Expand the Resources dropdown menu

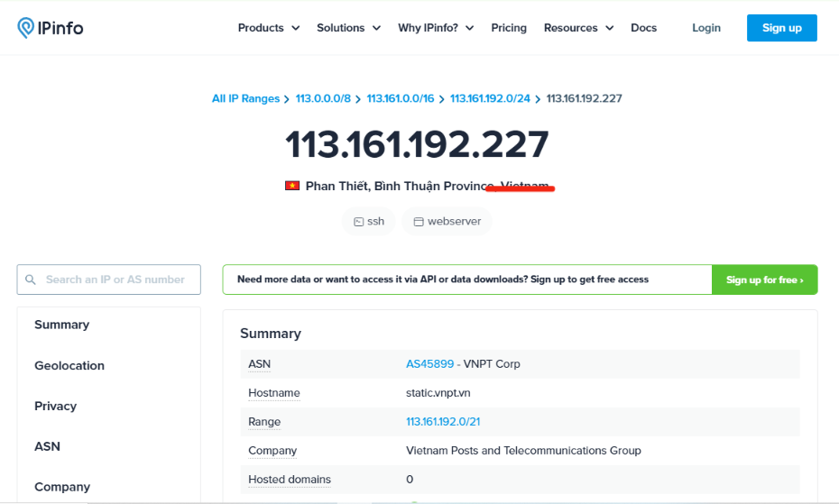(578, 28)
